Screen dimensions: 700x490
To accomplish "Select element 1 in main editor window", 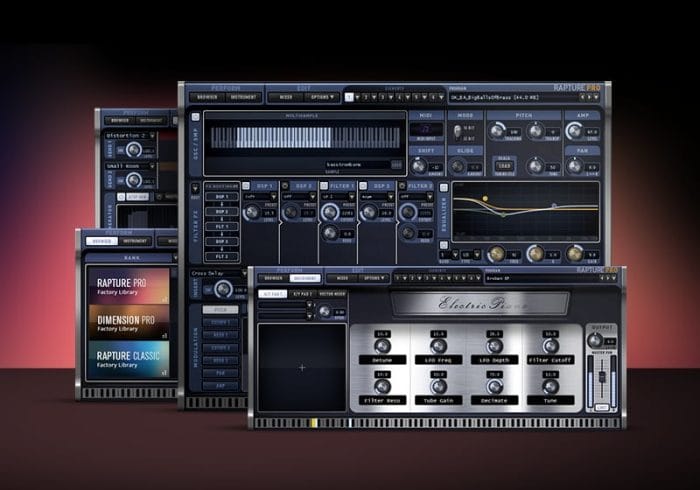I will [x=350, y=97].
